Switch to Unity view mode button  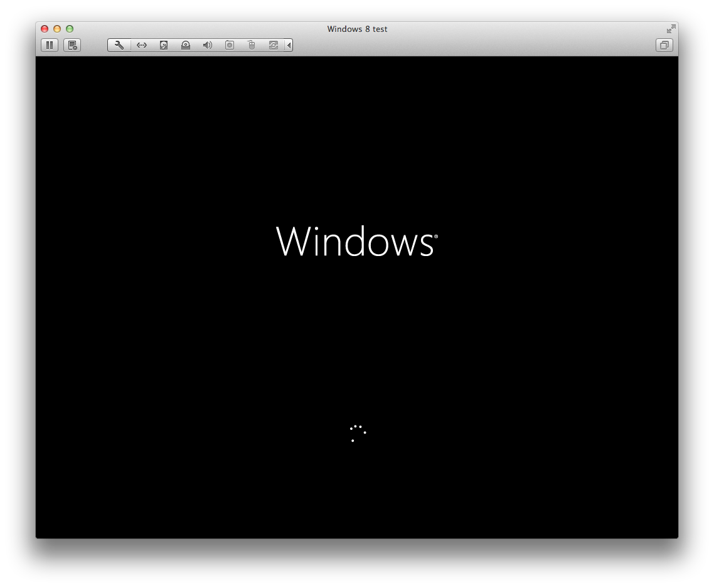pos(664,45)
